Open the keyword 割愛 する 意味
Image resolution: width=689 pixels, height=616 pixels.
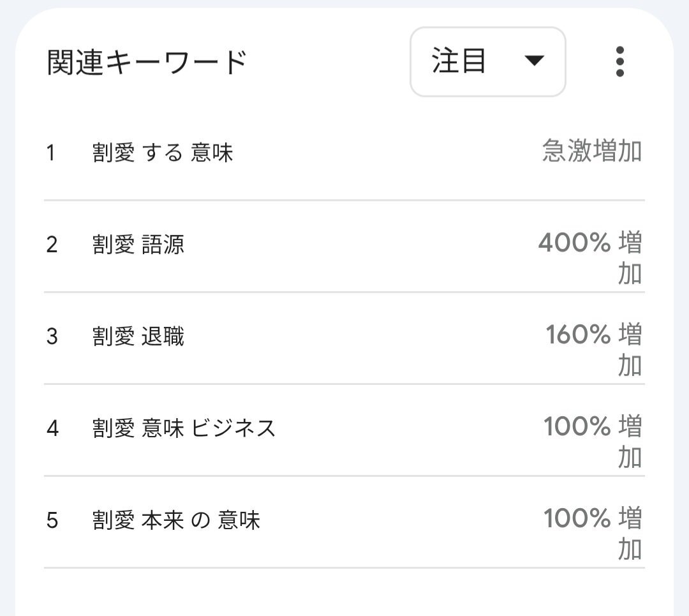click(x=163, y=153)
